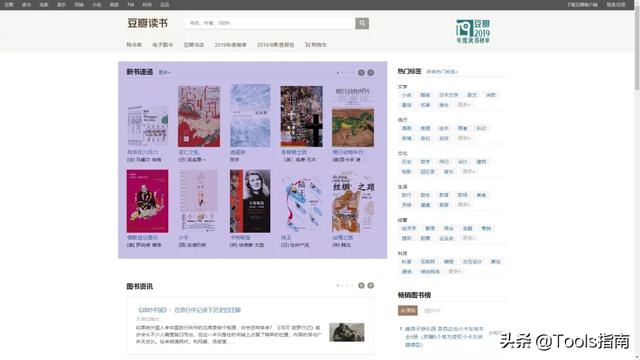Select the 小说 tag under 文学
Image resolution: width=640 pixels, height=360 pixels.
[x=407, y=95]
